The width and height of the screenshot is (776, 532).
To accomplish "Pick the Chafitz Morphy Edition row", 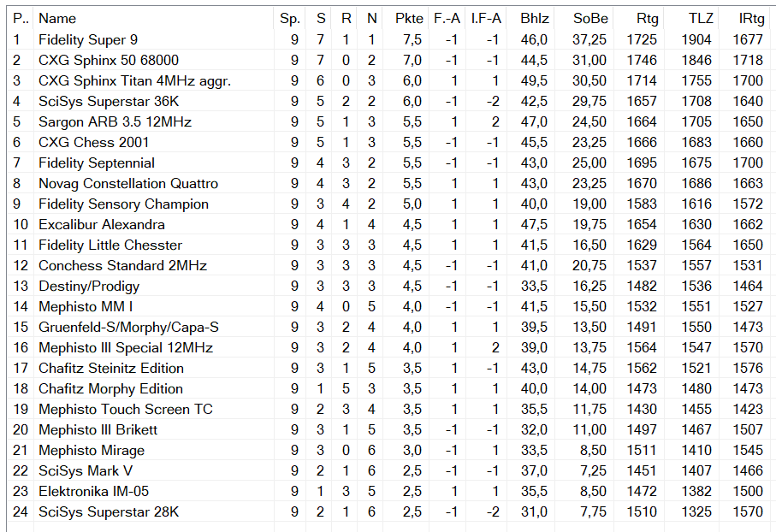I will click(x=110, y=388).
